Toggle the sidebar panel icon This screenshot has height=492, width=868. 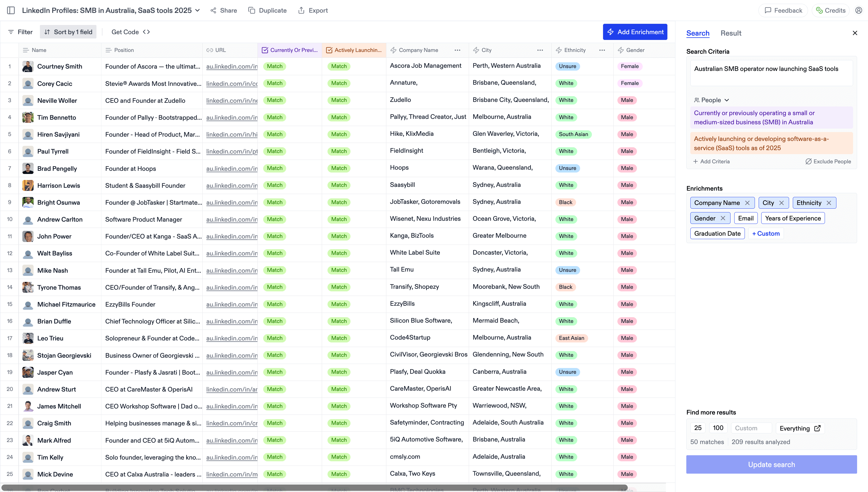[x=11, y=10]
